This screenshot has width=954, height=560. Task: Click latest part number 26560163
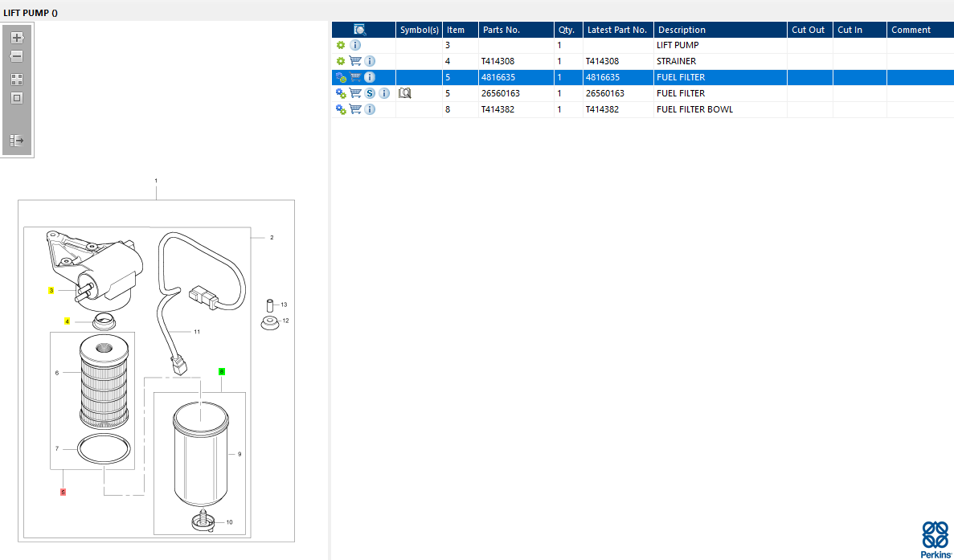pos(604,93)
